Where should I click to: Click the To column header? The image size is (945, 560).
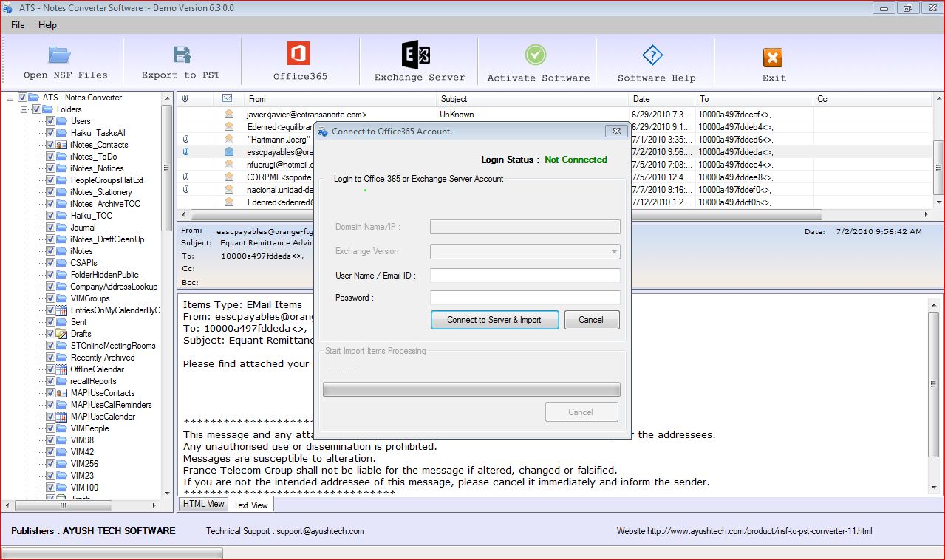coord(754,98)
